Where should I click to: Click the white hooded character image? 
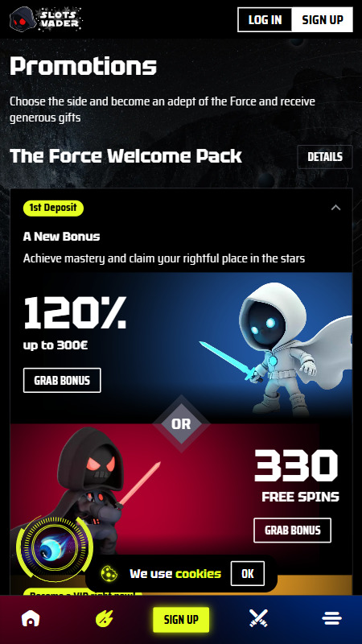click(278, 348)
